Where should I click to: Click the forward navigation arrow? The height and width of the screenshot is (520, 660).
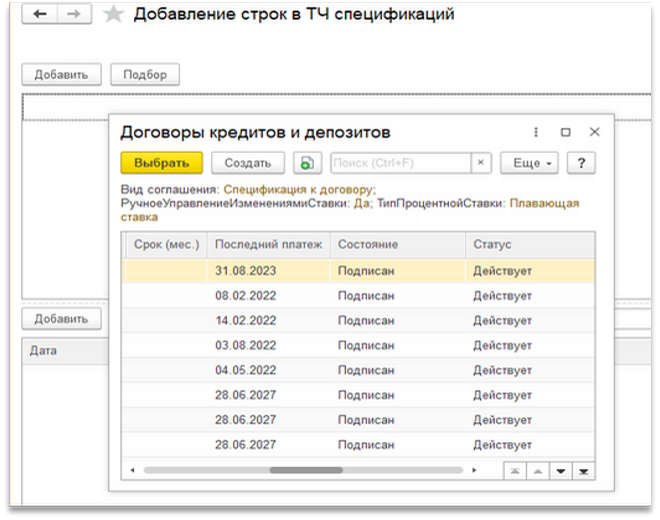tap(74, 14)
